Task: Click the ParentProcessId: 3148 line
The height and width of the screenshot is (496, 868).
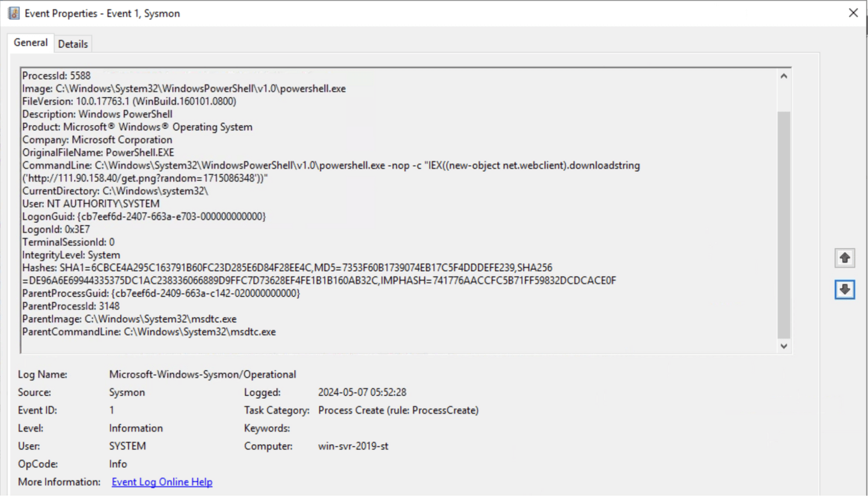Action: [71, 306]
